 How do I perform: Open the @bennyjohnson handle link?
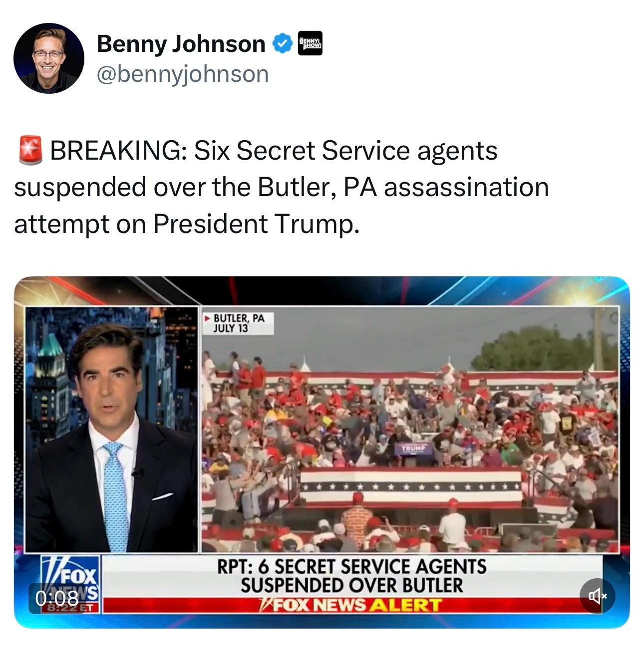pos(183,74)
